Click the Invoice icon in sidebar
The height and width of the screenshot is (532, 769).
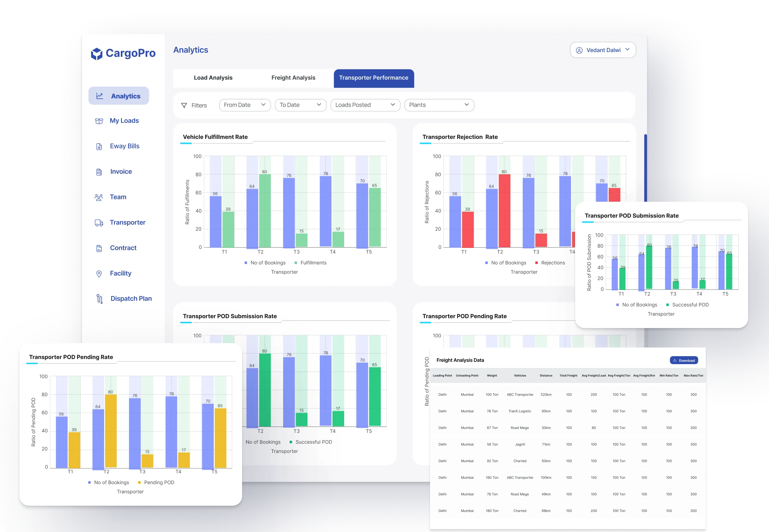[99, 172]
